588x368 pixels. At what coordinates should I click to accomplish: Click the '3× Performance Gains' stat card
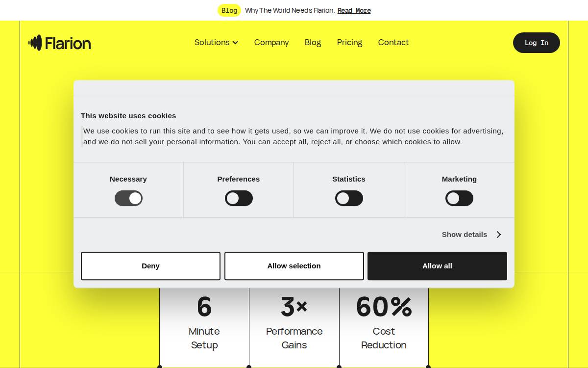coord(294,326)
